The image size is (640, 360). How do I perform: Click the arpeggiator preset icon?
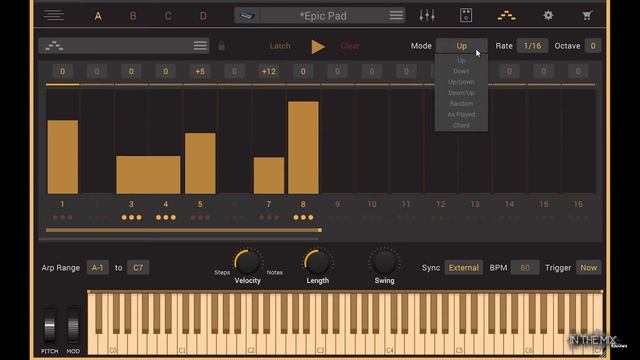54,46
